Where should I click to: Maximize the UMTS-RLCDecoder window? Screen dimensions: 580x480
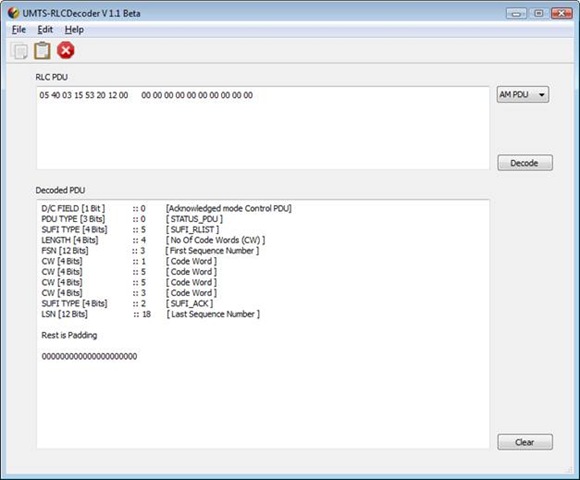click(539, 14)
